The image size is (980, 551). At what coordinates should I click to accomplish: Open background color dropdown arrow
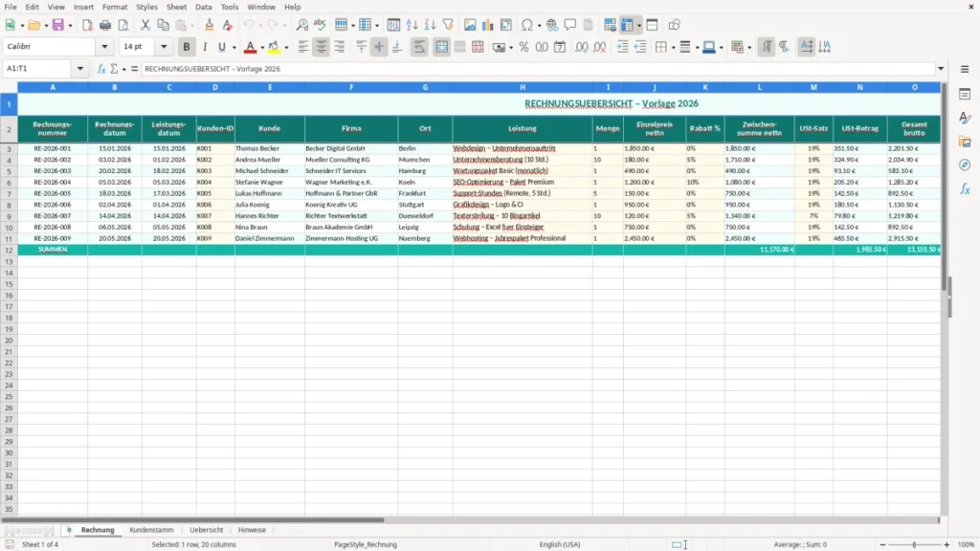click(286, 48)
